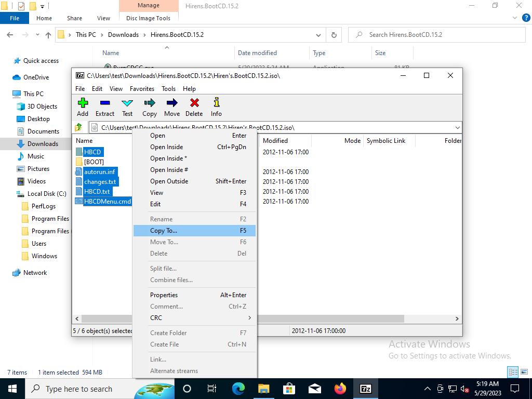This screenshot has width=532, height=399.
Task: Switch to the View ribbon tab
Action: click(x=103, y=18)
